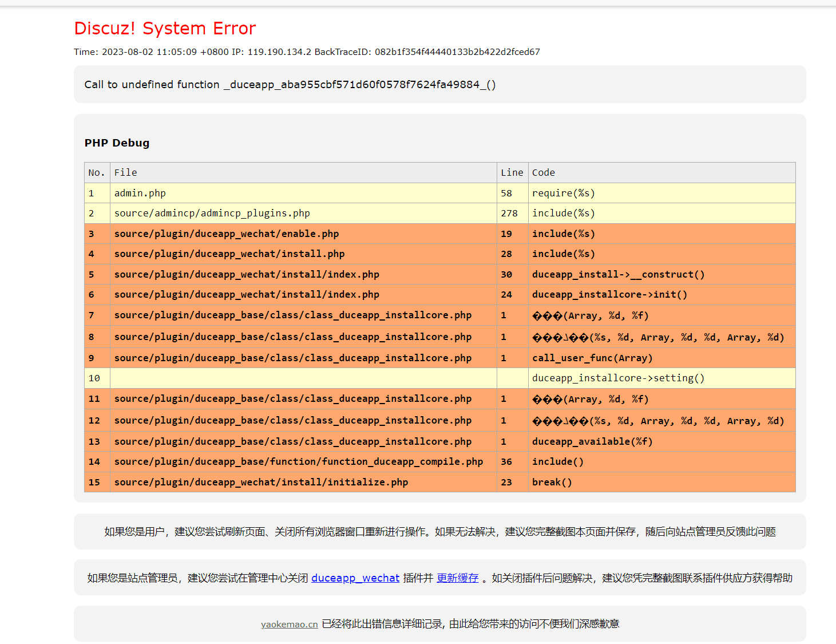
Task: Select the user advice paragraph 如果您是用户
Action: 439,532
